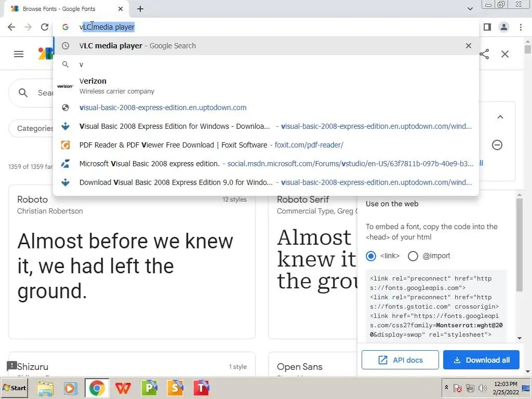Select the <link> embed option
The image size is (532, 399).
pos(371,256)
